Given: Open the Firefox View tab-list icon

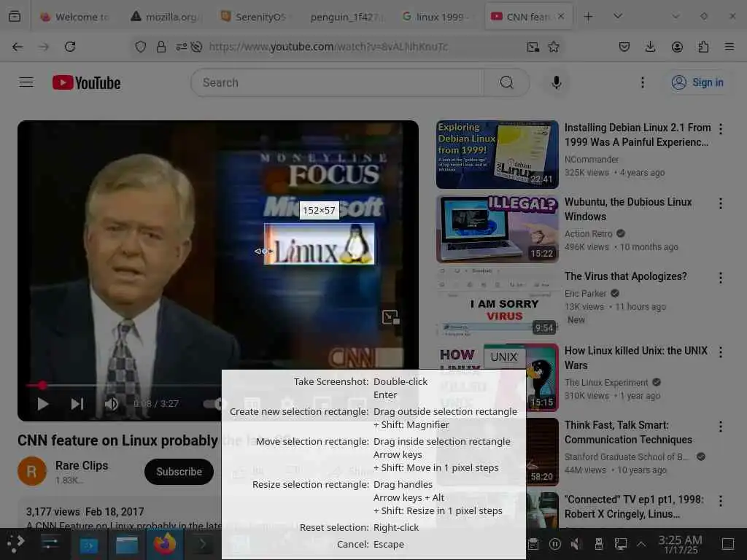Looking at the screenshot, I should [x=15, y=16].
